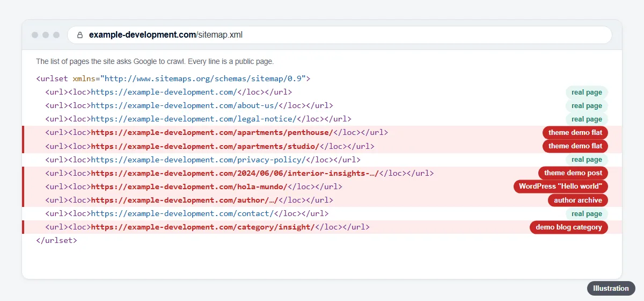This screenshot has height=301, width=644.
Task: Click the "real page" badge on the about-us row
Action: [x=587, y=106]
